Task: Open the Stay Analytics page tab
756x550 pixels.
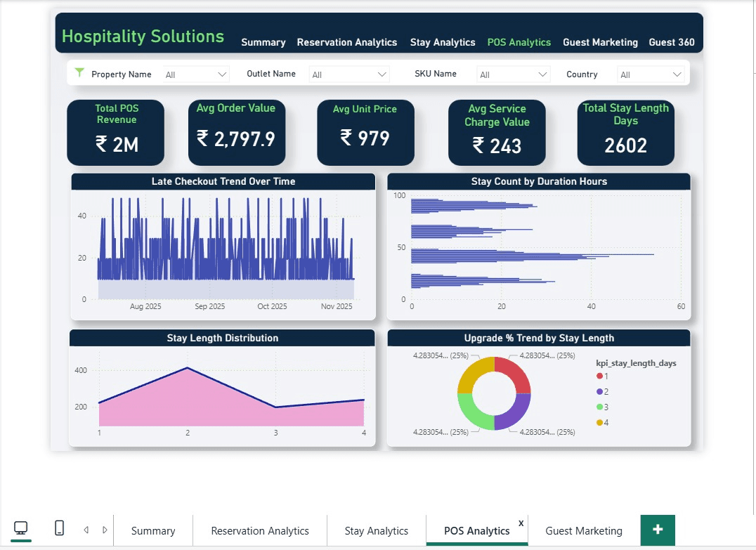Action: tap(443, 42)
